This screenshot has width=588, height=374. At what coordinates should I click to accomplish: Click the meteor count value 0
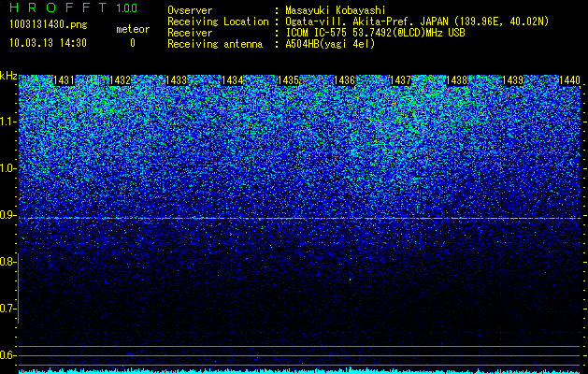coord(133,43)
